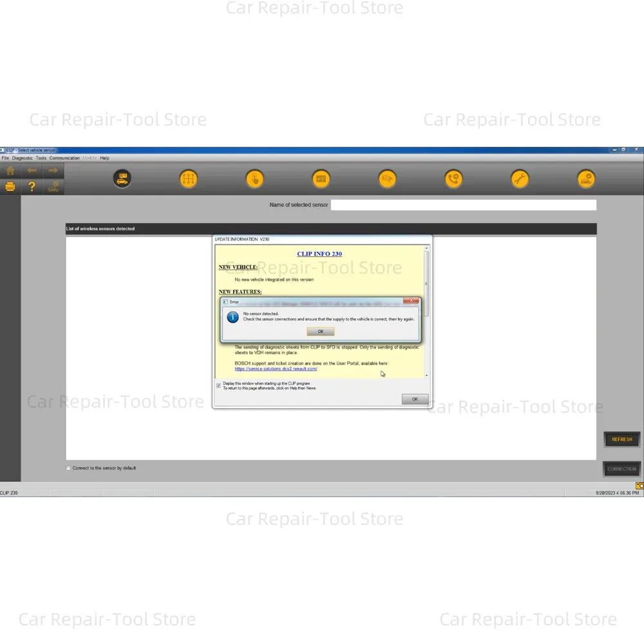
Task: Open the Tools menu
Action: pyautogui.click(x=41, y=158)
